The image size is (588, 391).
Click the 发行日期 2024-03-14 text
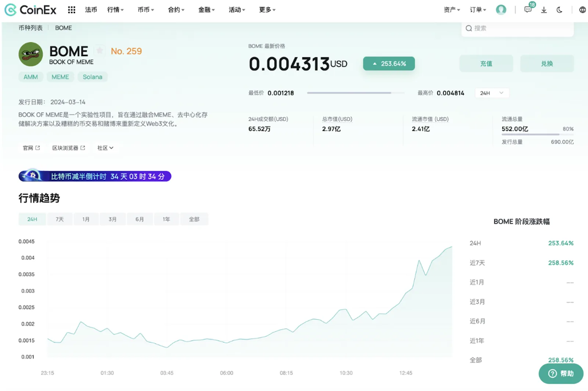point(52,102)
